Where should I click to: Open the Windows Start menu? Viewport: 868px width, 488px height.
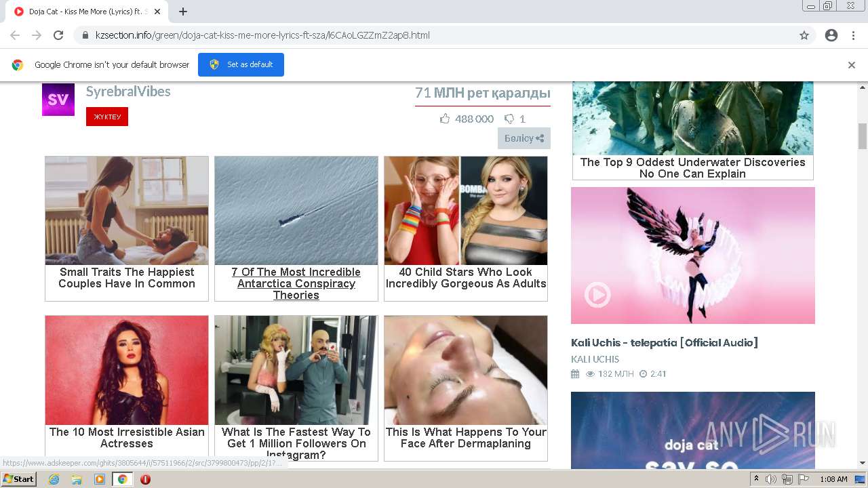point(19,479)
